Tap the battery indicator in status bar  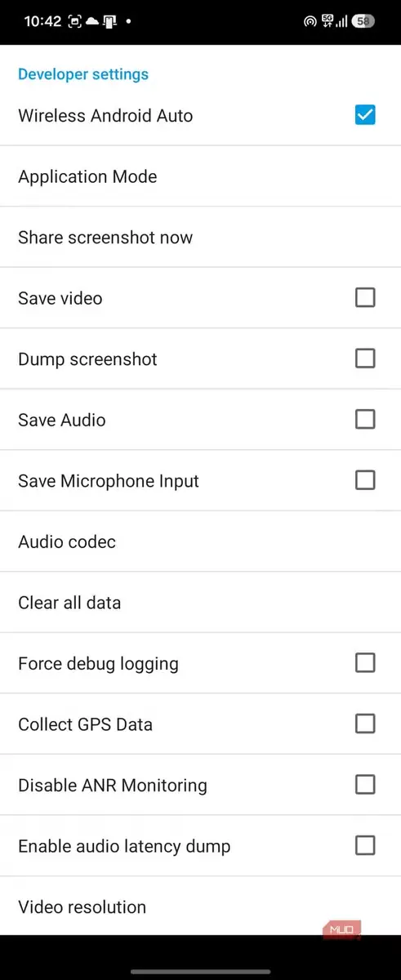364,21
